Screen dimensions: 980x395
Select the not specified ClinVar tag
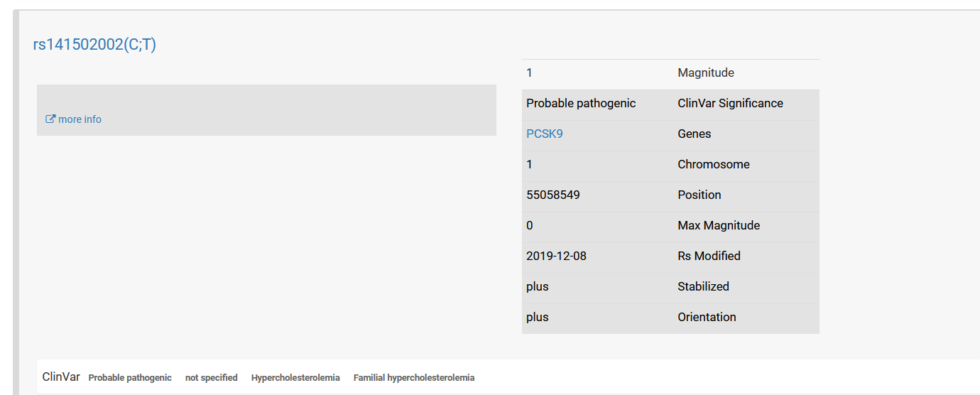[x=212, y=378]
